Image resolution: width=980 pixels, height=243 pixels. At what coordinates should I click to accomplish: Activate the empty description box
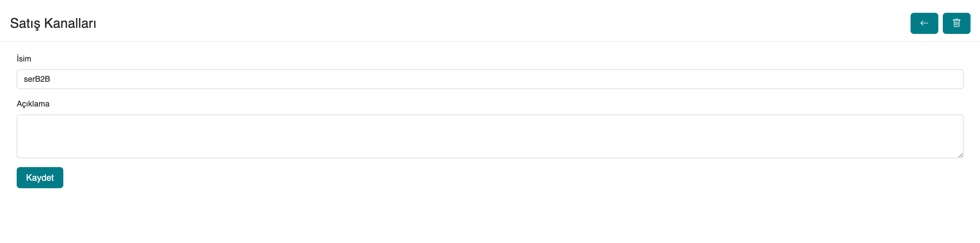490,136
